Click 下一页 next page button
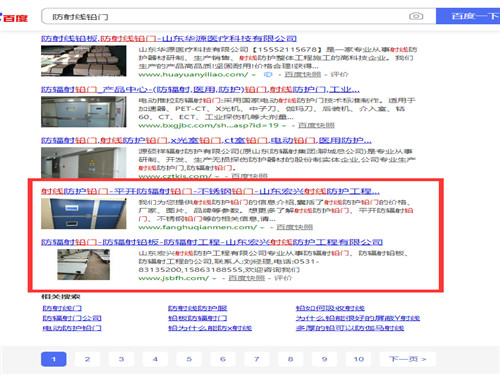Viewport: 500px width, 375px height. (408, 359)
